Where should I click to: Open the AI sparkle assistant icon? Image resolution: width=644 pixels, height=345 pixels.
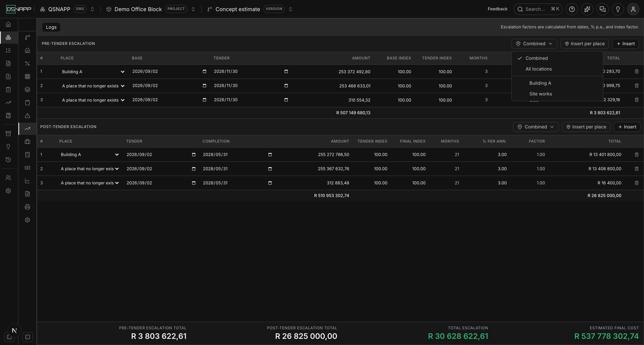point(587,9)
